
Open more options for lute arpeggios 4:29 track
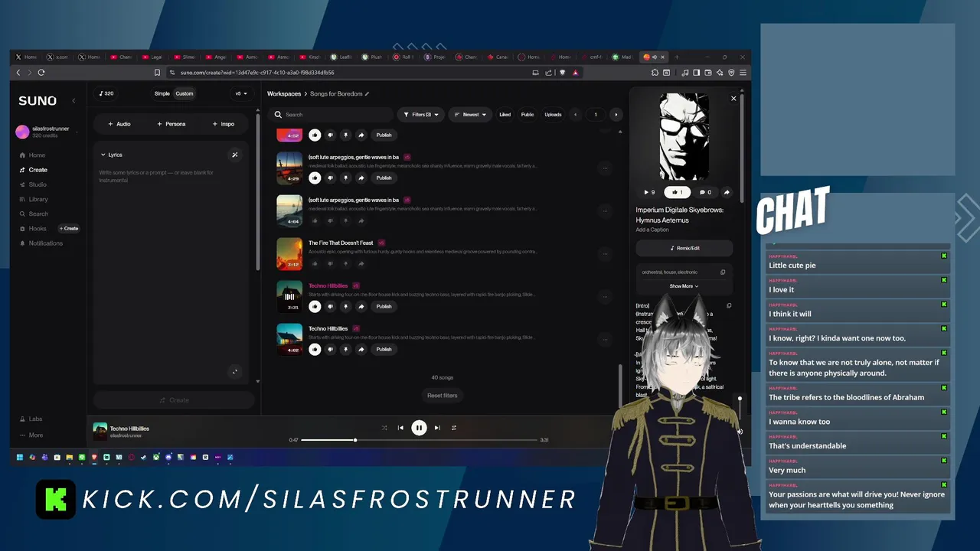click(605, 168)
